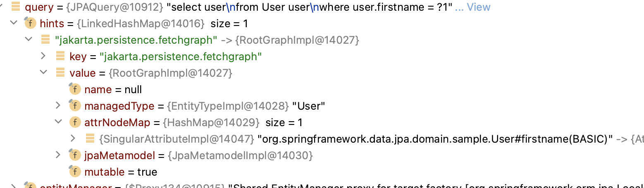Screen dimensions: 644x188
Task: Click the field icon next to mutable
Action: pyautogui.click(x=75, y=172)
